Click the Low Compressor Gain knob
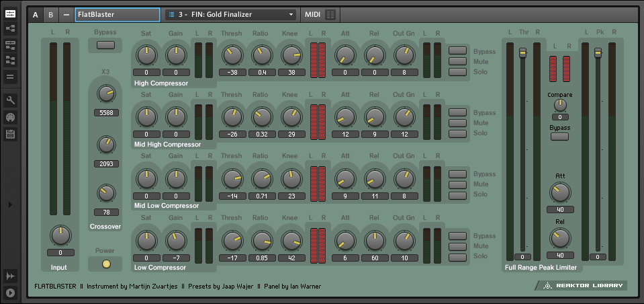This screenshot has width=644, height=304. [176, 241]
